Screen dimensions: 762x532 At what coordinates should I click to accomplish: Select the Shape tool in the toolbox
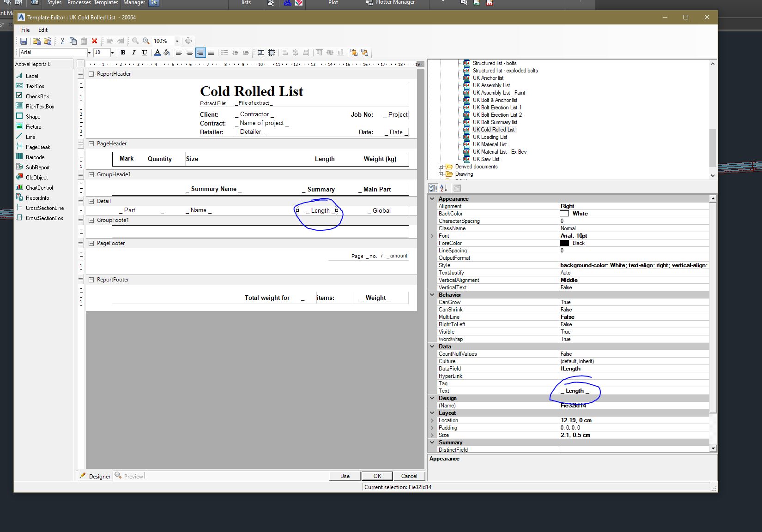[x=33, y=117]
